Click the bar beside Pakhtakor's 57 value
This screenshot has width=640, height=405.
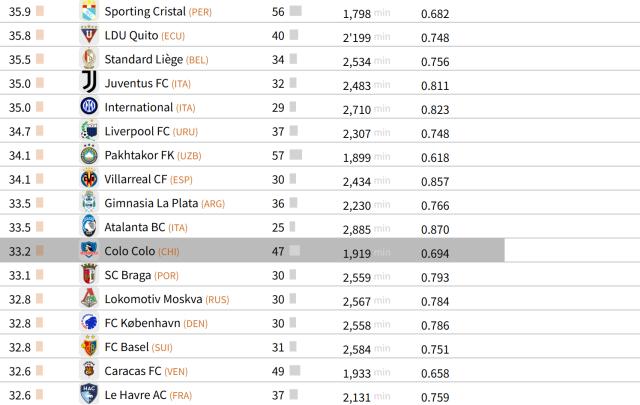(296, 155)
